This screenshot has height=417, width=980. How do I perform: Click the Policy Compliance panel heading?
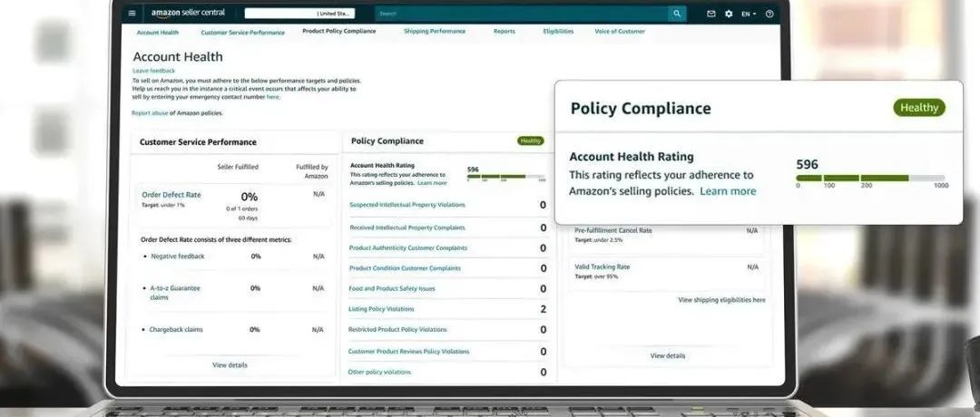(x=387, y=141)
